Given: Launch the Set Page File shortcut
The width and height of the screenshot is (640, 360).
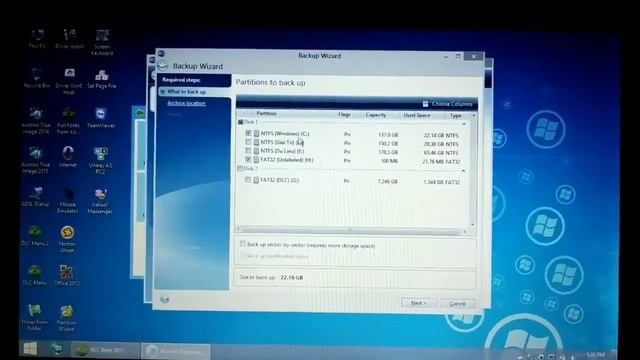Looking at the screenshot, I should click(x=102, y=79).
